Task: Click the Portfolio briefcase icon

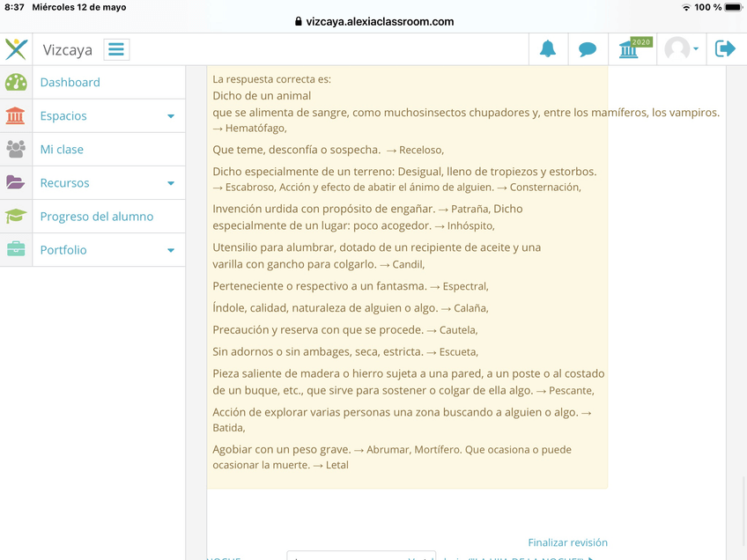Action: 16,249
